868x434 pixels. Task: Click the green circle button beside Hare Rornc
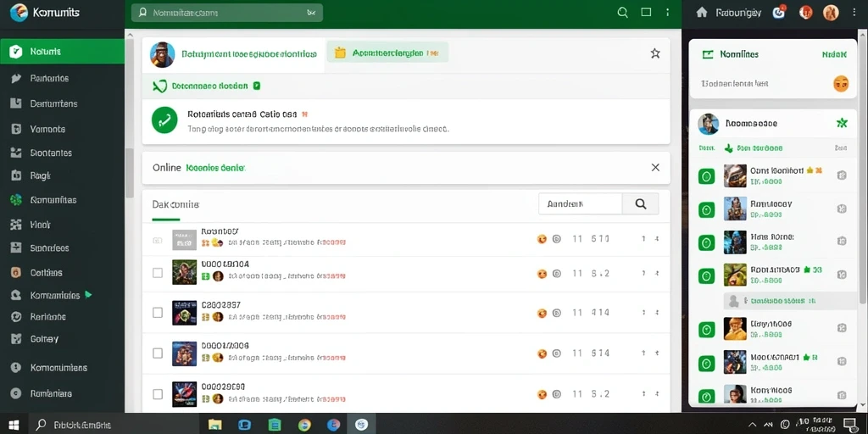pyautogui.click(x=706, y=242)
